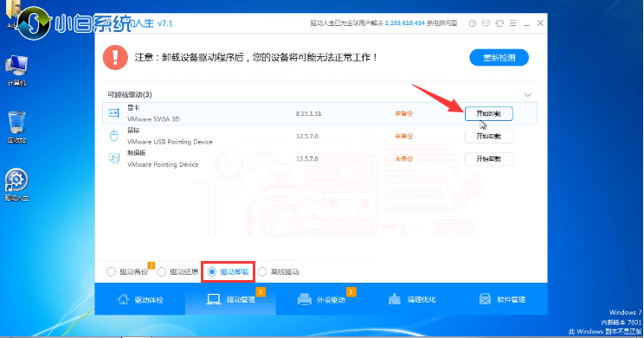This screenshot has height=338, width=644.
Task: Click the house icon of 驱动体检 tab
Action: pos(123,299)
